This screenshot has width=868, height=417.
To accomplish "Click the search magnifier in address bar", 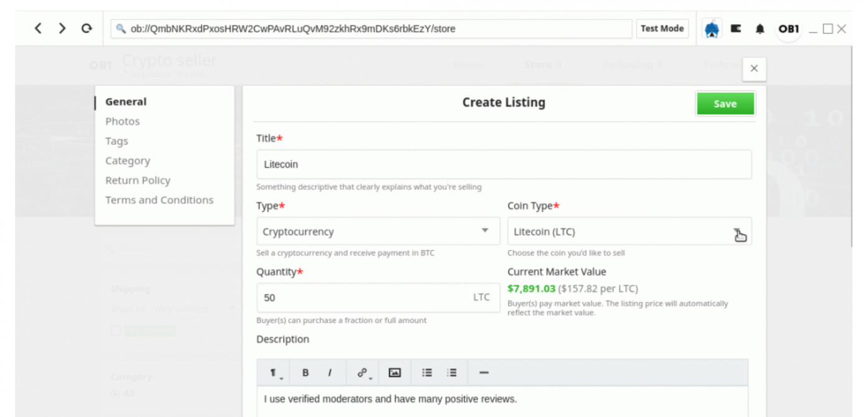I will point(120,29).
